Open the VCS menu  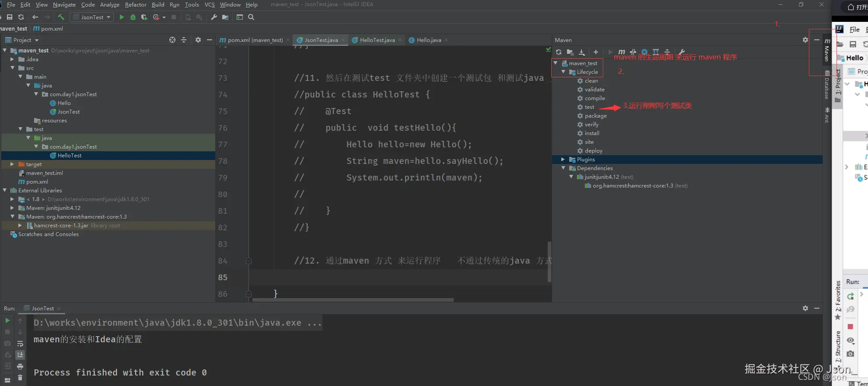tap(210, 4)
